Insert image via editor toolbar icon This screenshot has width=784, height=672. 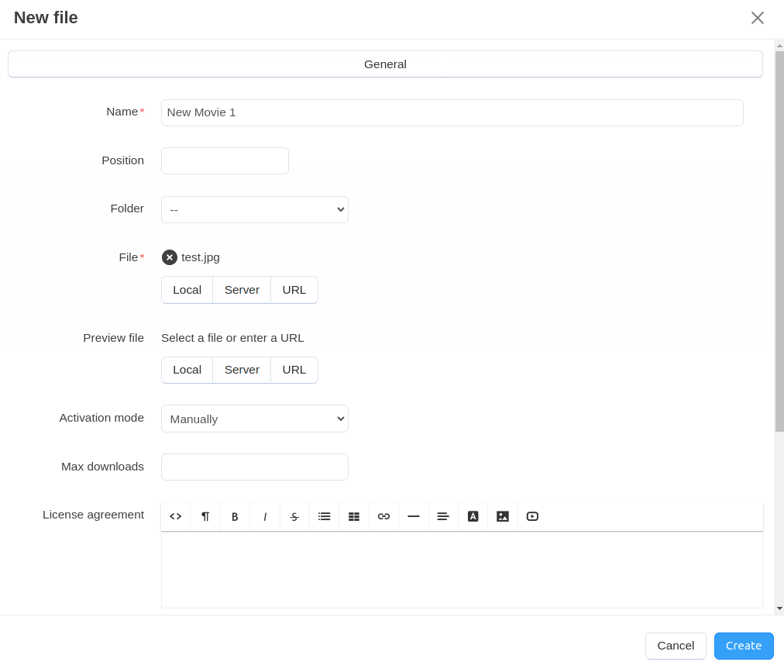click(x=503, y=516)
